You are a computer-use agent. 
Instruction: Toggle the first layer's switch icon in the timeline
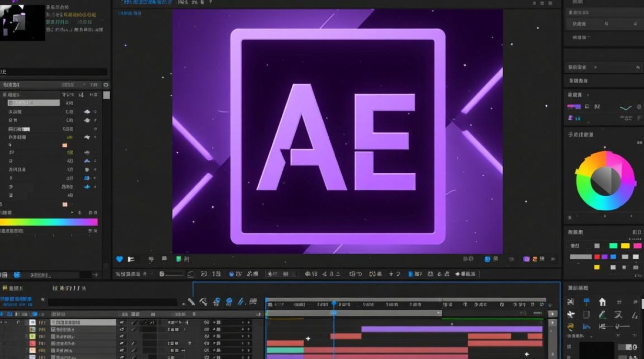point(122,323)
